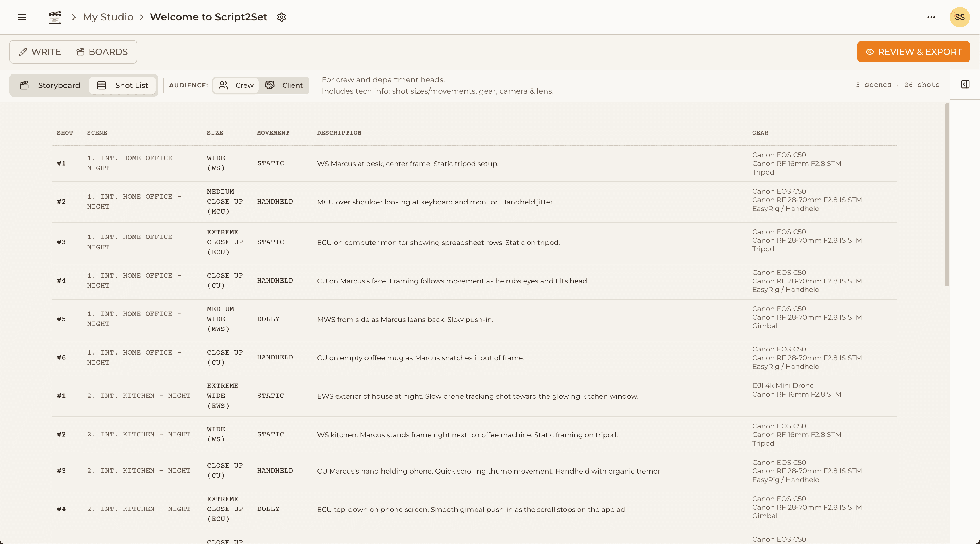Screen dimensions: 980x544
Task: Click the clapperboard home icon
Action: (55, 17)
